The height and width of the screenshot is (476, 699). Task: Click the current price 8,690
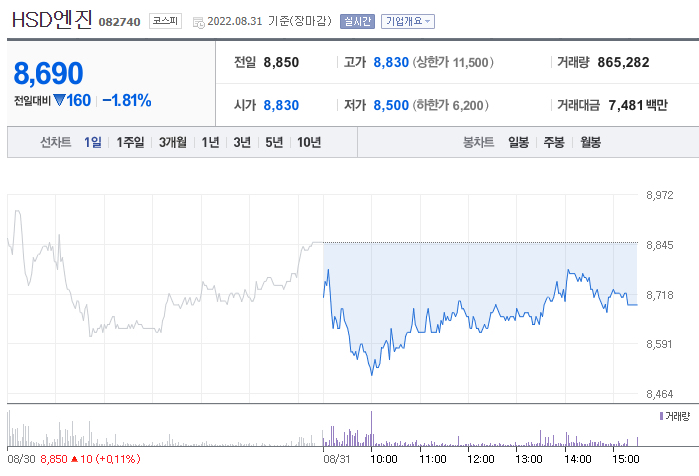[49, 73]
